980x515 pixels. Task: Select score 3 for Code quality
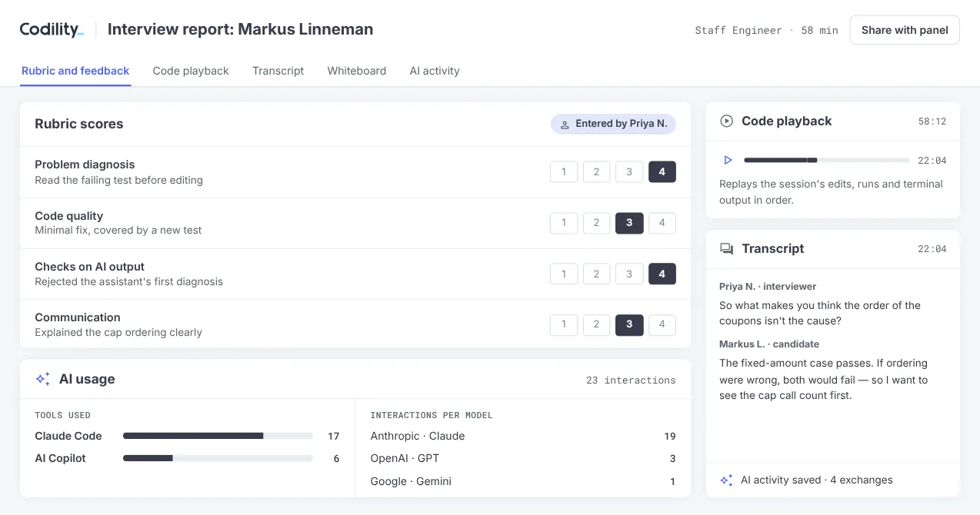pyautogui.click(x=629, y=223)
